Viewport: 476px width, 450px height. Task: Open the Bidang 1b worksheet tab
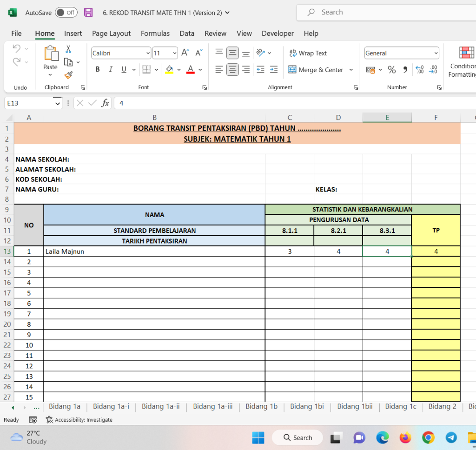tap(261, 406)
